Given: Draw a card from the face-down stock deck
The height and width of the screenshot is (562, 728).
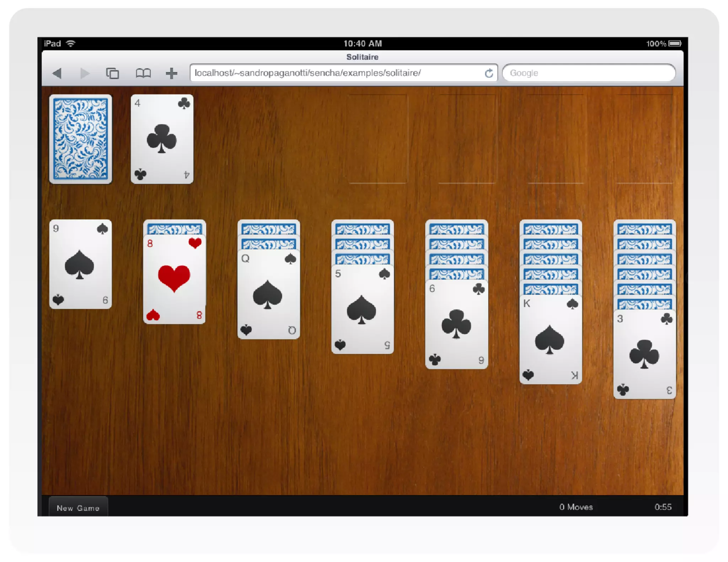Looking at the screenshot, I should pos(81,139).
